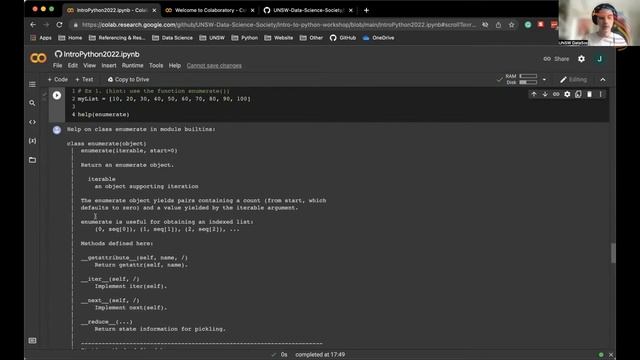Close the status bar notification
The image size is (640, 360).
(x=611, y=355)
